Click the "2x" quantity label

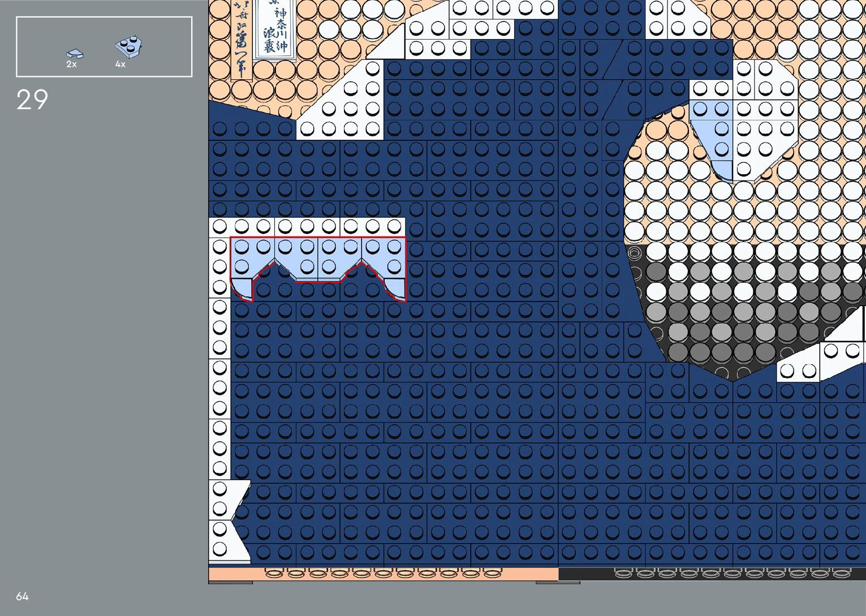71,64
